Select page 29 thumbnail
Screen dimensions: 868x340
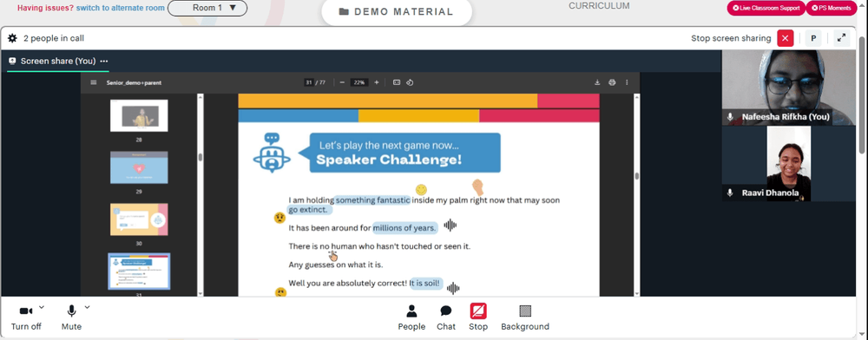139,167
